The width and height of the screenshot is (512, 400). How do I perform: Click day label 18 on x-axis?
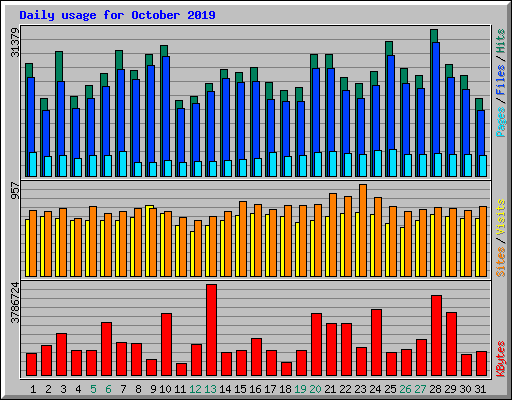[285, 389]
